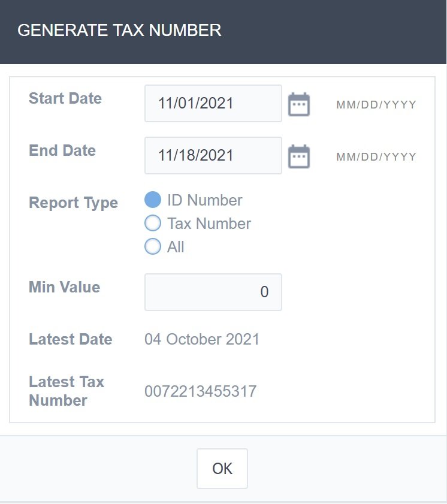Viewport: 447px width, 504px height.
Task: Click the End Date label
Action: click(x=62, y=150)
